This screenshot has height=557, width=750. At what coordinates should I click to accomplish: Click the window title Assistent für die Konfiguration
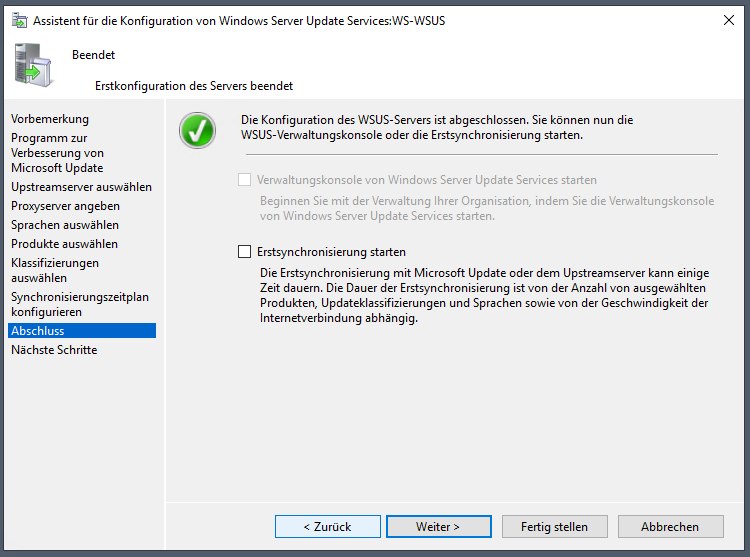(239, 21)
